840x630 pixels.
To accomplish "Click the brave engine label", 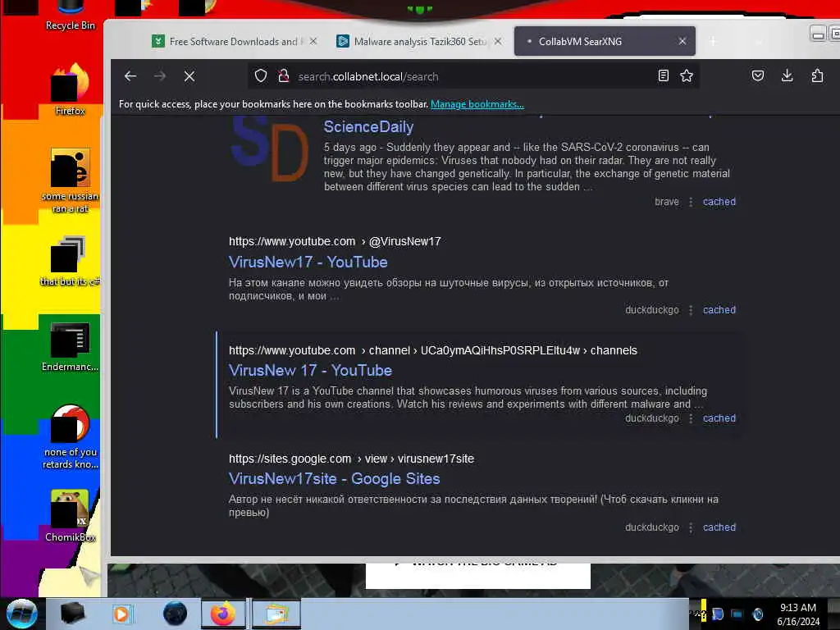I will pyautogui.click(x=667, y=202).
